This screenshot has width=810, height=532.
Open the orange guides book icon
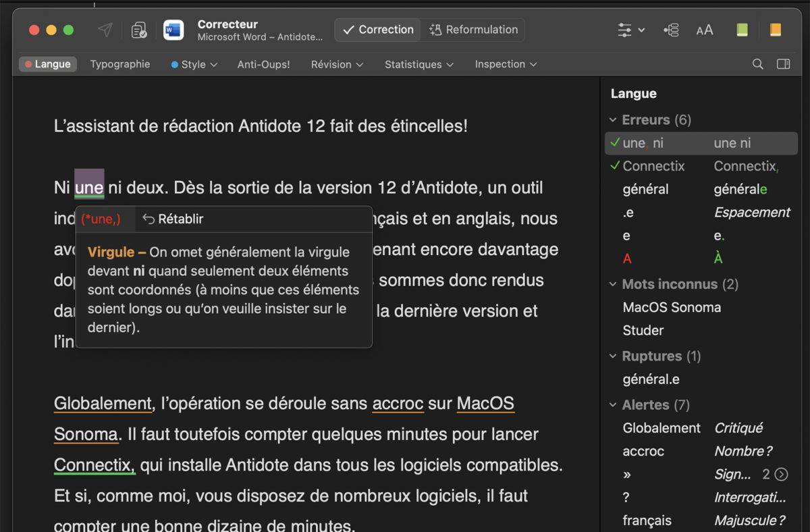(776, 30)
